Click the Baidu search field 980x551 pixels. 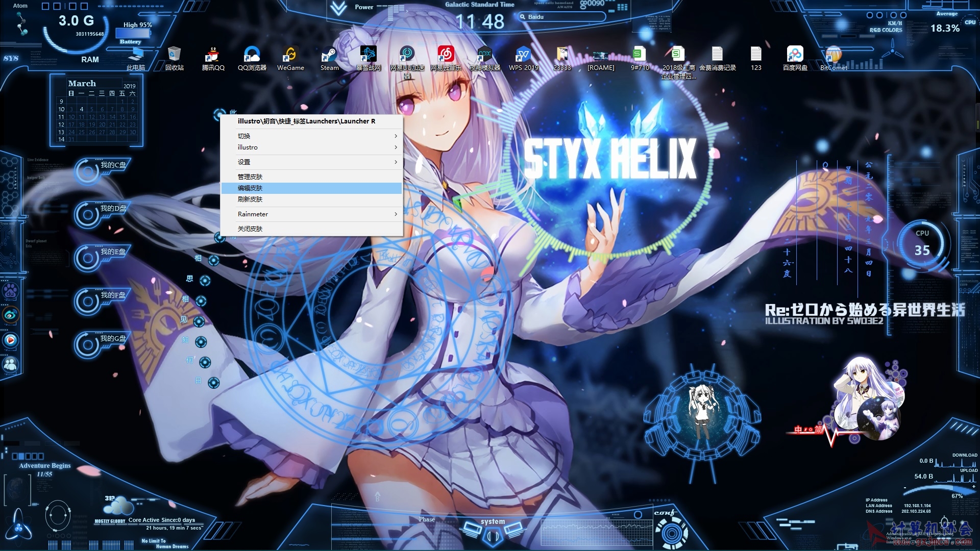561,17
